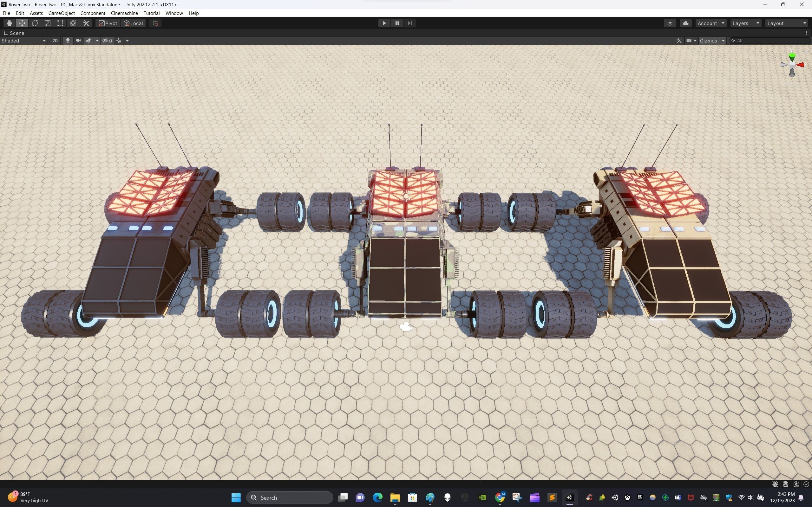This screenshot has width=812, height=507.
Task: Expand the Gizmos dropdown arrow
Action: pyautogui.click(x=723, y=41)
